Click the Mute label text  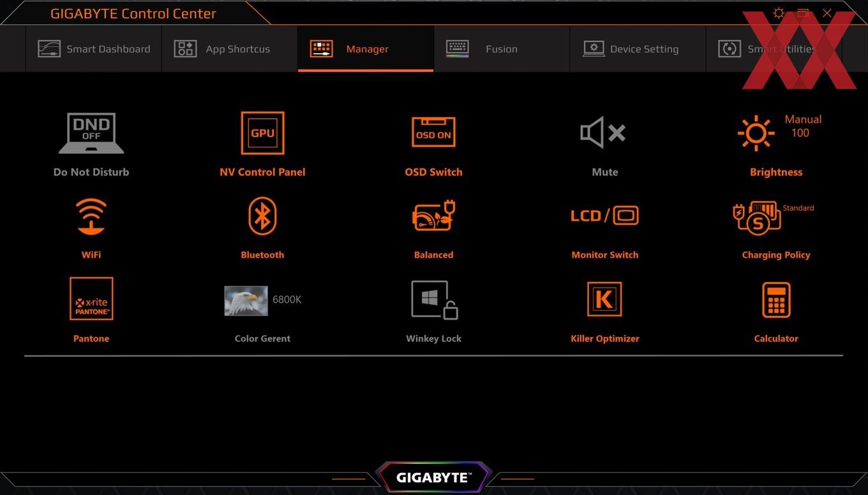click(605, 172)
